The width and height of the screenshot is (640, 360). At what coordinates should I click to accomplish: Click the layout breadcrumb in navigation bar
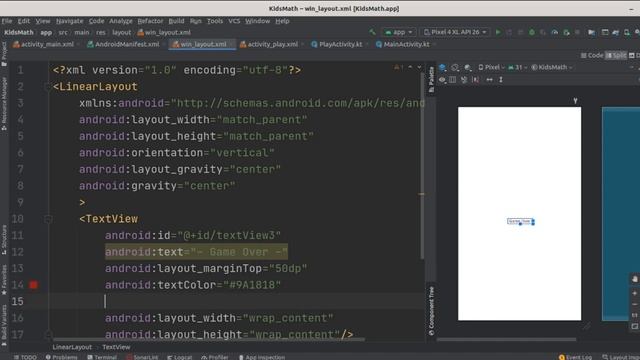(x=121, y=32)
